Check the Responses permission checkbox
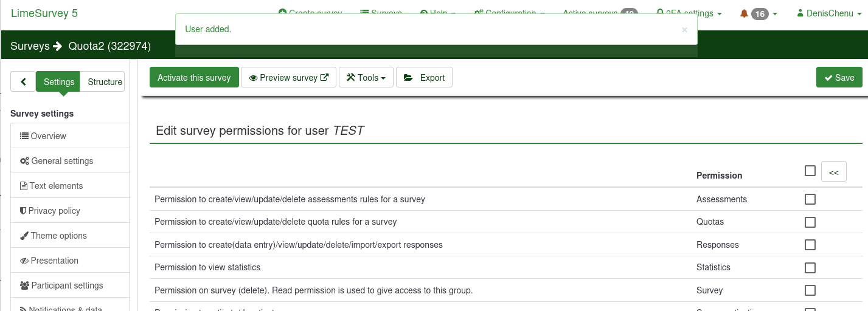Image resolution: width=868 pixels, height=311 pixels. click(810, 245)
